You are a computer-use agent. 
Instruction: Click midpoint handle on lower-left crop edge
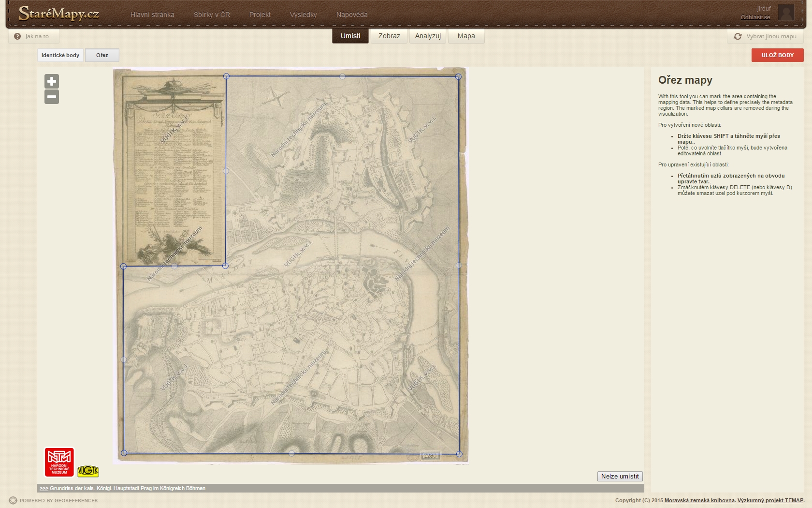pyautogui.click(x=124, y=359)
